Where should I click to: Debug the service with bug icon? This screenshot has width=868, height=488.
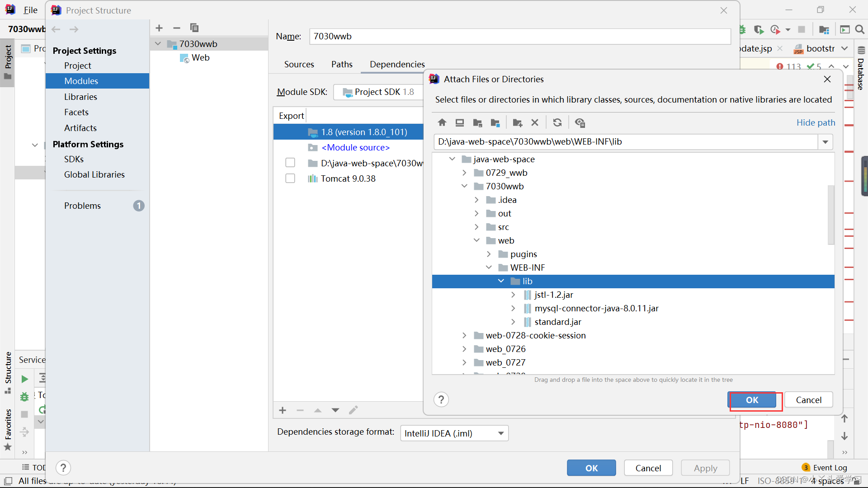(x=25, y=397)
